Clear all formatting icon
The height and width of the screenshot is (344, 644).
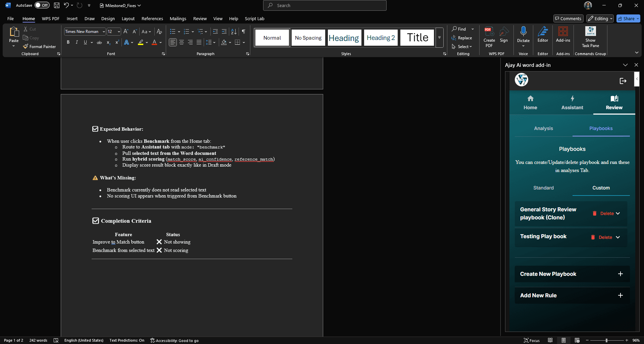coord(159,31)
